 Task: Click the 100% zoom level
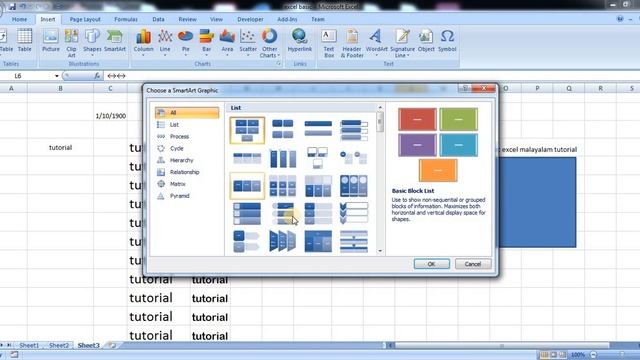pos(578,355)
